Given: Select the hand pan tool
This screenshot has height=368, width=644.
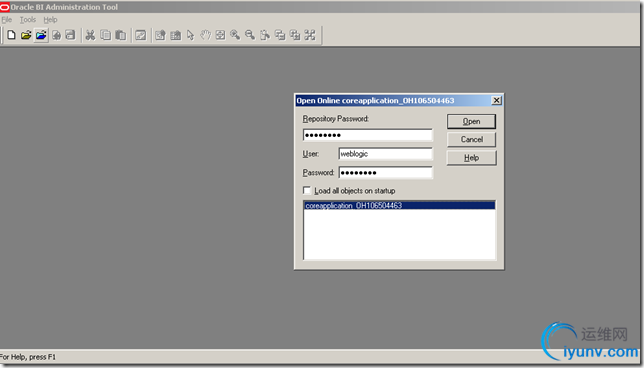Looking at the screenshot, I should [205, 35].
